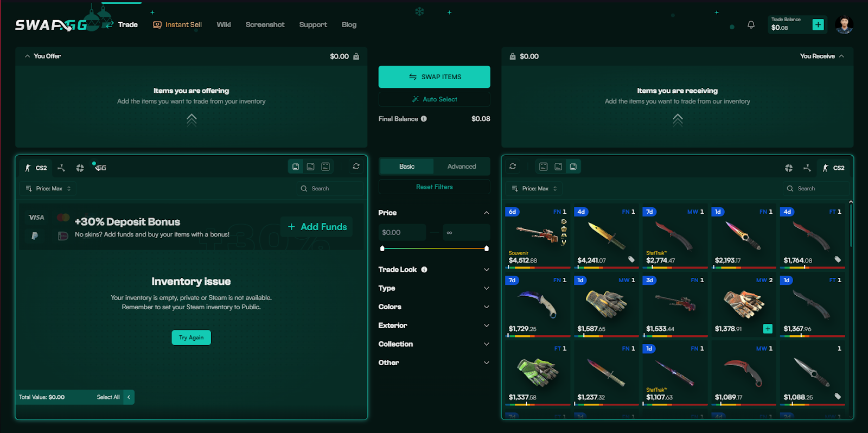868x433 pixels.
Task: Set medium card view in your inventory
Action: point(310,167)
